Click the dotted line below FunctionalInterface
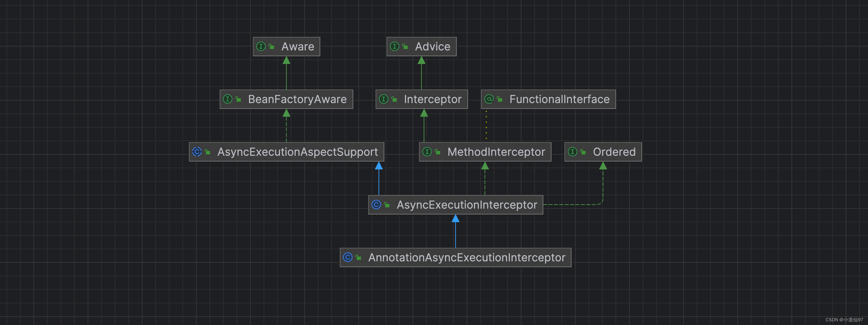Screen dimensions: 868x325 tap(486, 124)
